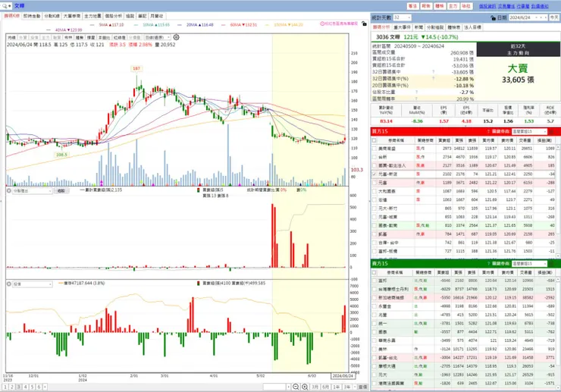Check the buy row with net 1189
The width and height of the screenshot is (561, 392).
[375, 183]
